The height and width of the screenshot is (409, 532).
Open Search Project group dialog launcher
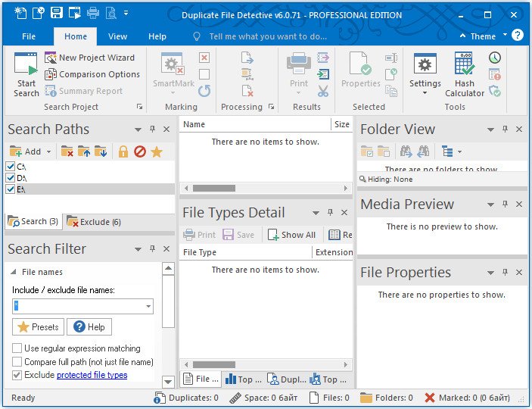139,107
